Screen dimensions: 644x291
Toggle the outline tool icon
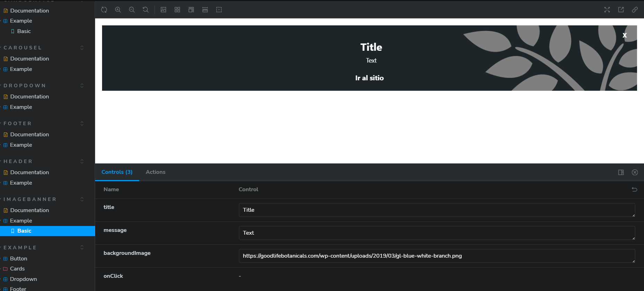click(x=219, y=10)
